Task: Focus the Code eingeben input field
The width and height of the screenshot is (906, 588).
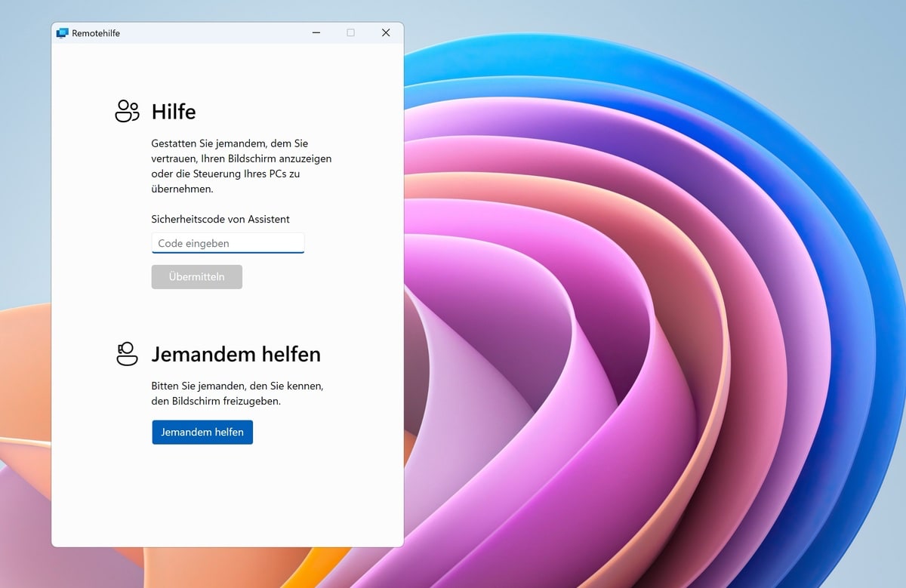Action: [x=228, y=243]
